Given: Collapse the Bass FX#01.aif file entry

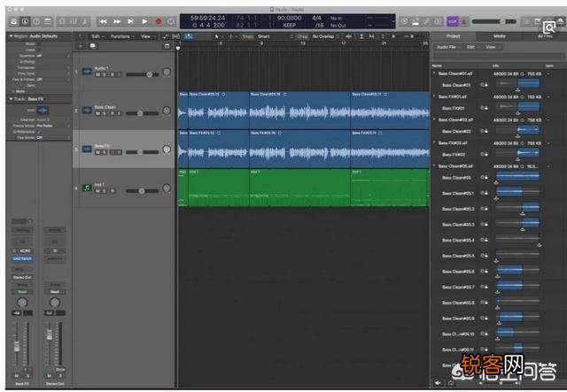Looking at the screenshot, I should coord(434,96).
